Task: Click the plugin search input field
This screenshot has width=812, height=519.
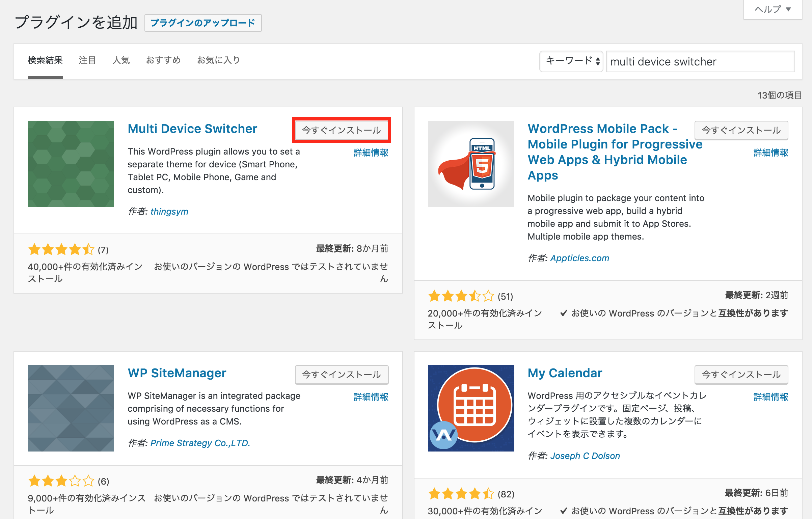Action: pos(701,61)
